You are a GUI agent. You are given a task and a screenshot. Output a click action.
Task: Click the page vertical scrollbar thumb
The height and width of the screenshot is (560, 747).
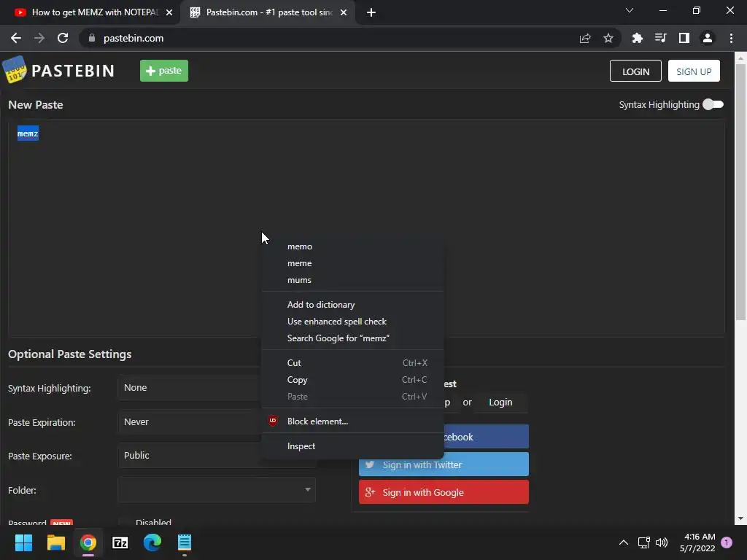(740, 192)
